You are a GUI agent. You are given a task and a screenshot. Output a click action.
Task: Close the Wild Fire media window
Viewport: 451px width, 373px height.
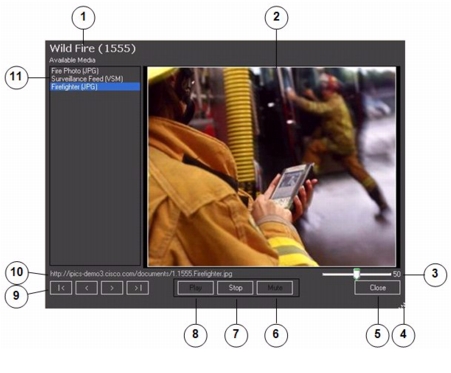click(377, 288)
